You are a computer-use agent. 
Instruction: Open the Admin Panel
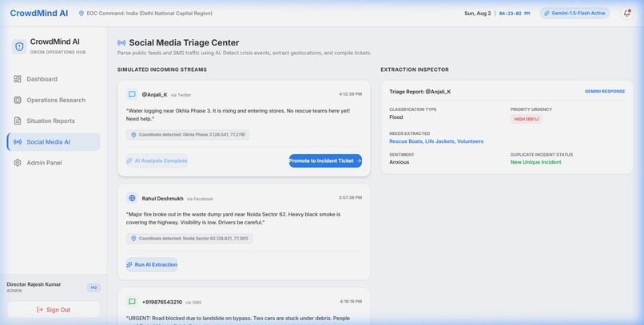(x=54, y=163)
